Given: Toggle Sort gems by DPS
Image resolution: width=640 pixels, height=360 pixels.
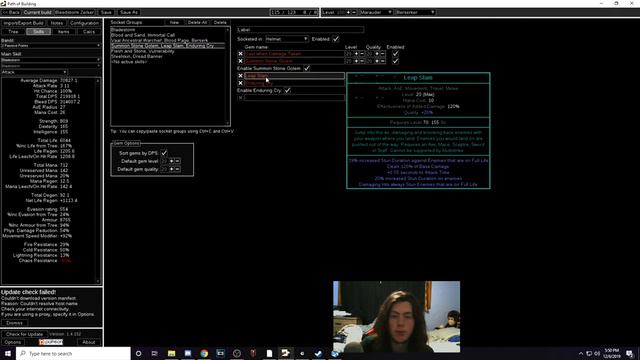Looking at the screenshot, I should click(164, 153).
